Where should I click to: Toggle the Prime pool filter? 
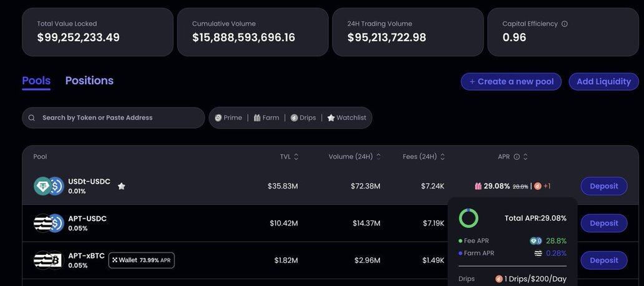tap(228, 117)
